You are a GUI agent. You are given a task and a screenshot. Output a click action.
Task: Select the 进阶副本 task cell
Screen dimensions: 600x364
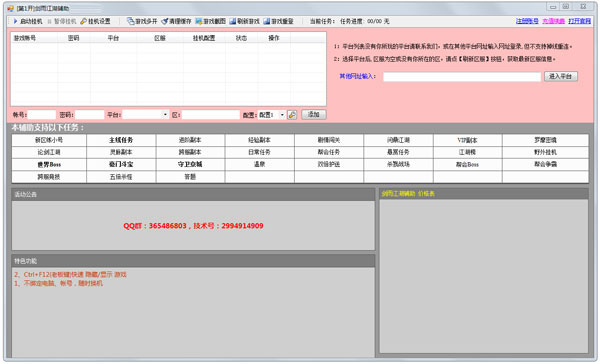(191, 140)
